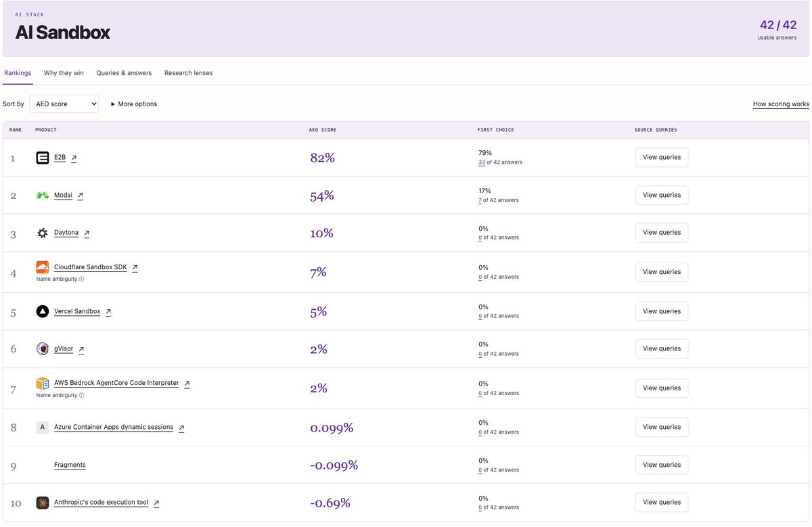
Task: Open How scoring works link
Action: click(x=781, y=104)
